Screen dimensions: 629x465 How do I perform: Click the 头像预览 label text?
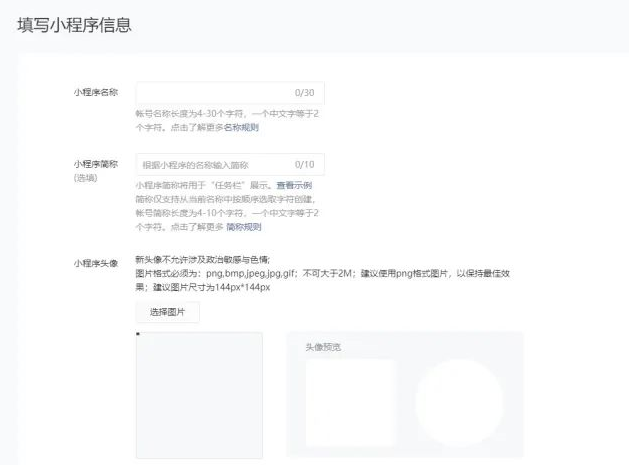point(324,347)
